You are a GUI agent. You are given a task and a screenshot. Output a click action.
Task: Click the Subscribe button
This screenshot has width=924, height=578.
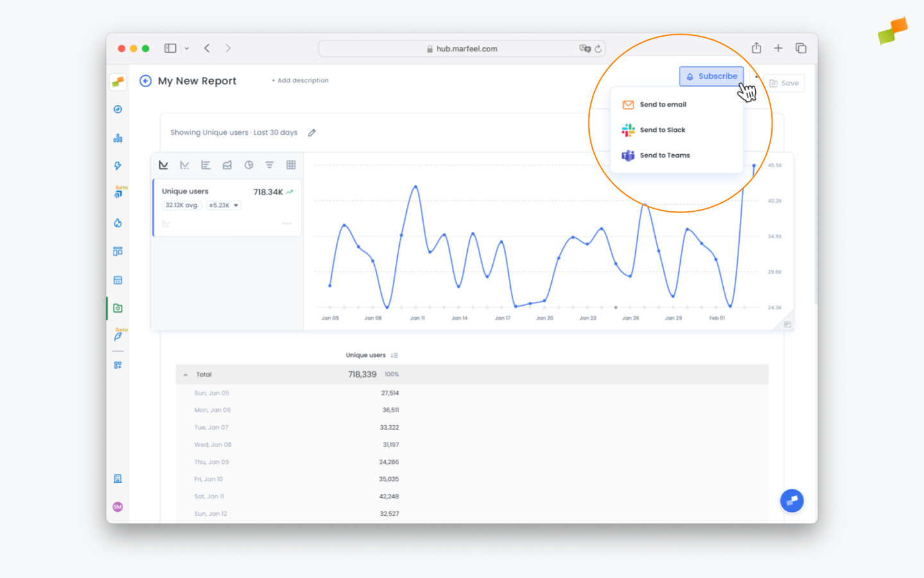[x=711, y=76]
